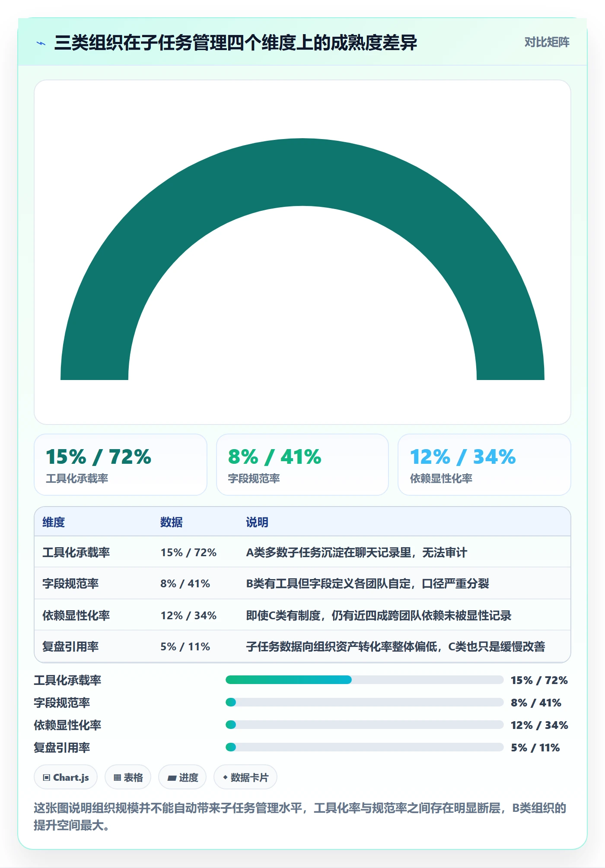Click the 依赖显性化率 progress bar
Image resolution: width=605 pixels, height=868 pixels.
pyautogui.click(x=364, y=725)
